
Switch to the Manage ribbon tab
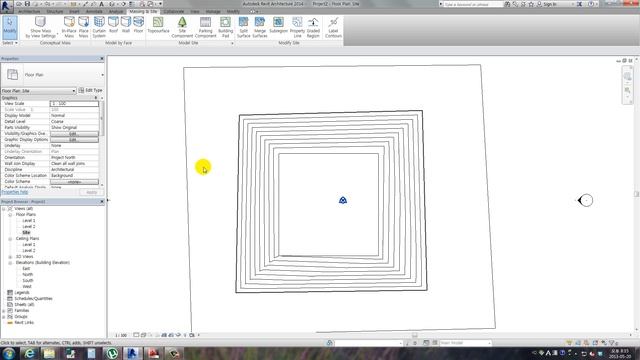click(x=213, y=11)
